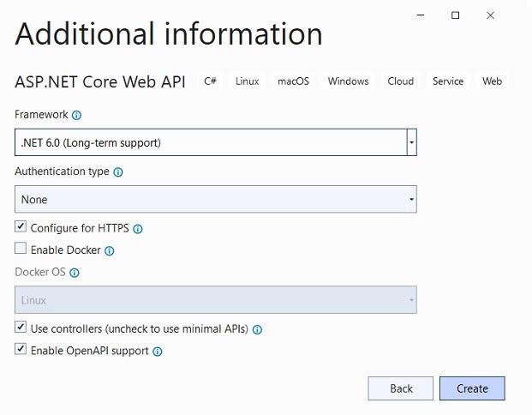Uncheck Enable OpenAPI support checkbox

point(21,349)
